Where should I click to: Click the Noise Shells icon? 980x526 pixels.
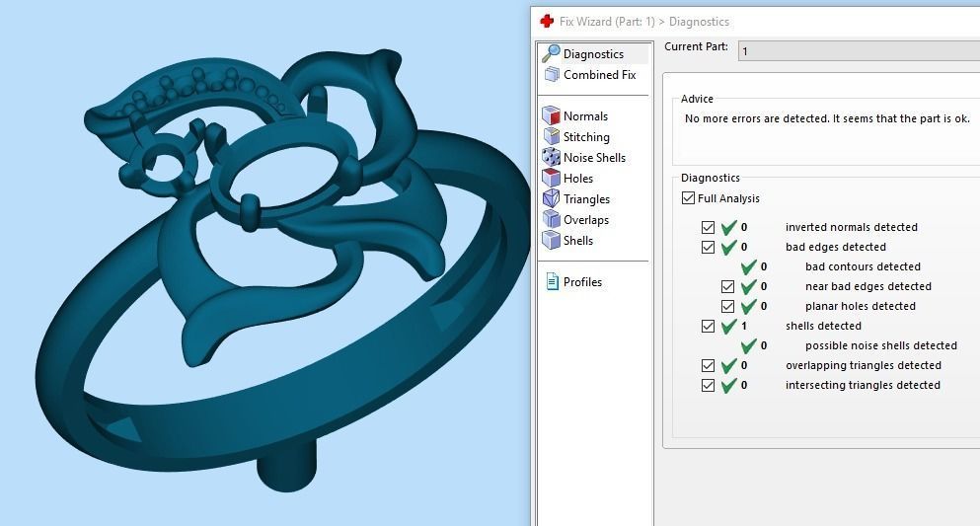pyautogui.click(x=552, y=157)
